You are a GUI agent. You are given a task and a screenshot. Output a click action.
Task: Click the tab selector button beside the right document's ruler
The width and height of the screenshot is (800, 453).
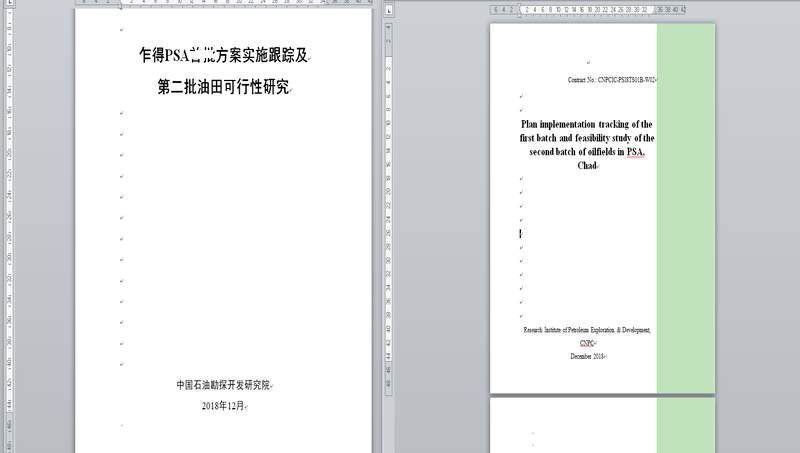[x=387, y=9]
